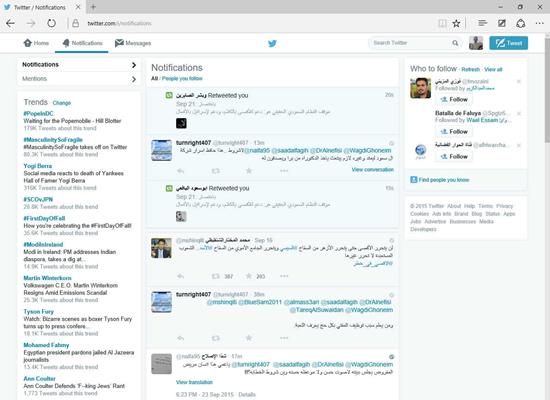
Task: Go back using browser back arrow
Action: point(11,24)
